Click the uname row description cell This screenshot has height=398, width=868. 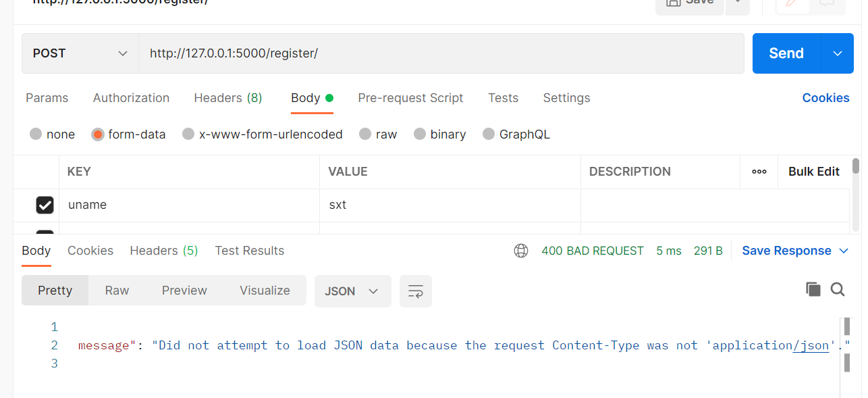pos(715,205)
